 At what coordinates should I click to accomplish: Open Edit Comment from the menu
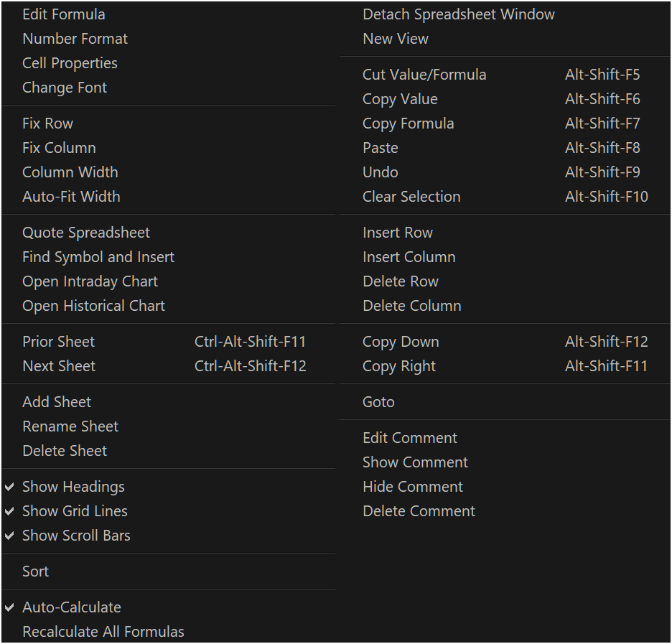coord(409,438)
